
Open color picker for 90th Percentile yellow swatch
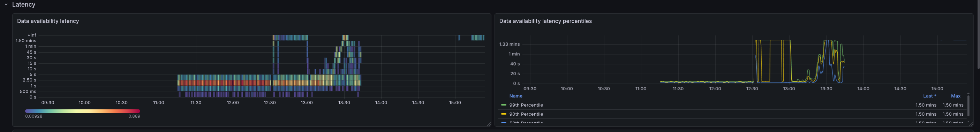pos(504,114)
